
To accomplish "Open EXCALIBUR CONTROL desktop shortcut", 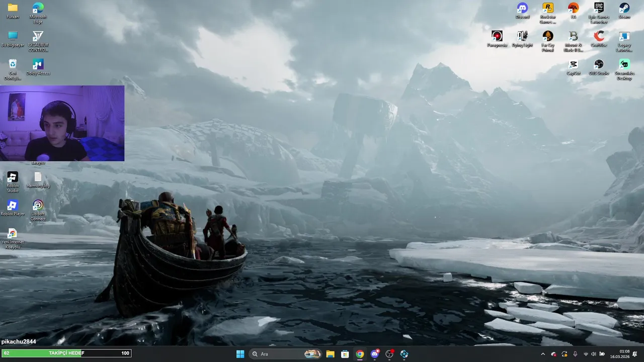I will point(38,41).
